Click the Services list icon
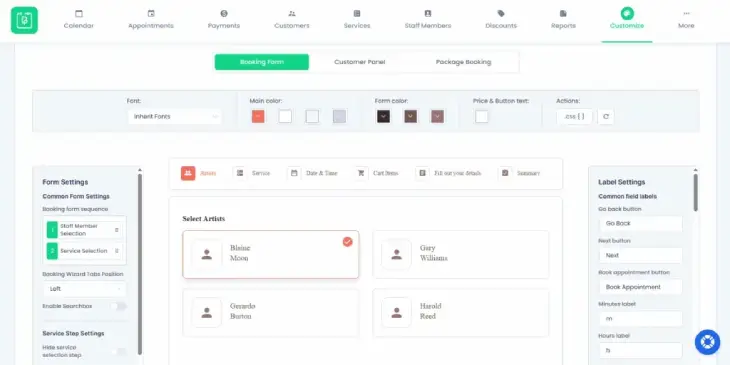Screen dimensions: 730x365 pos(357,14)
